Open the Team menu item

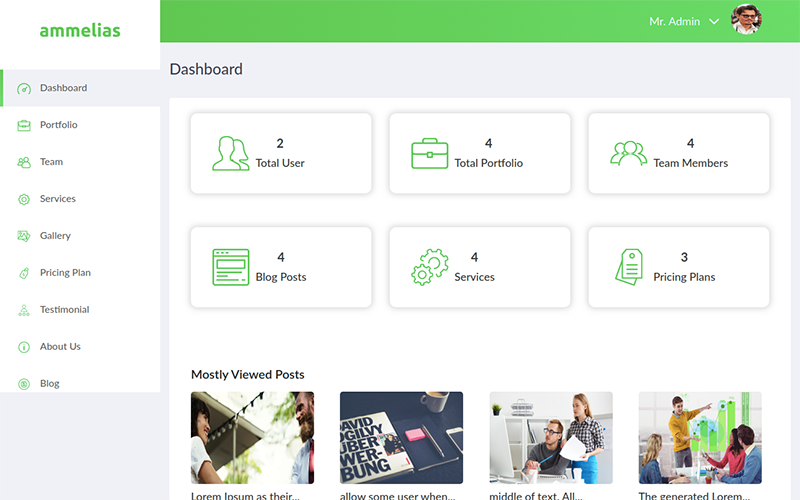80,162
